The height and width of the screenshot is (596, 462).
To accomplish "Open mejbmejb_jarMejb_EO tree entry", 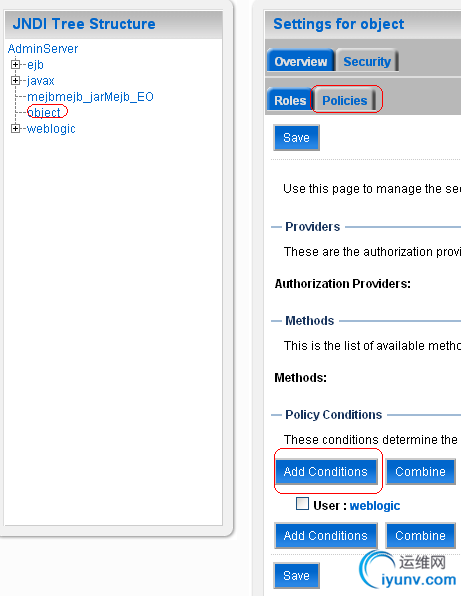I will (90, 97).
